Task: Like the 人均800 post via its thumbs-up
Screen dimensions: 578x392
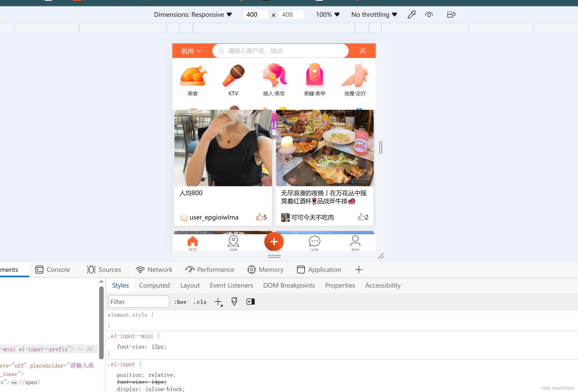Action: click(260, 217)
